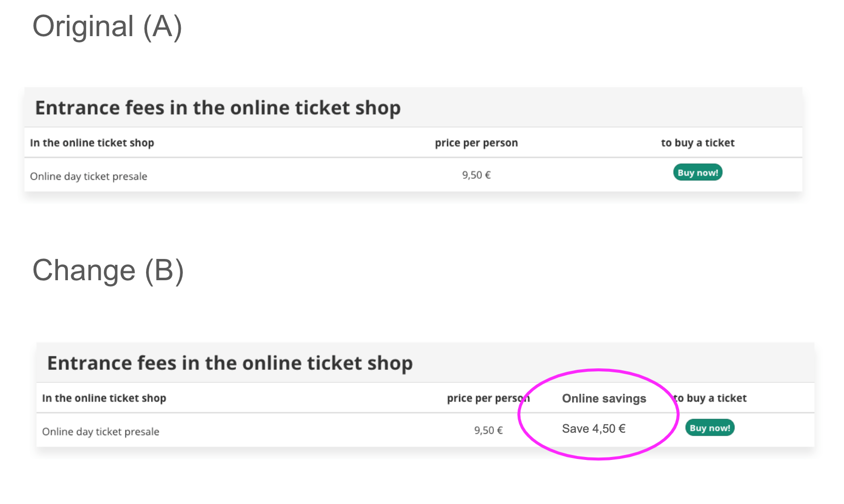This screenshot has width=844, height=504.
Task: Click the 'Online savings' column header
Action: tap(604, 399)
